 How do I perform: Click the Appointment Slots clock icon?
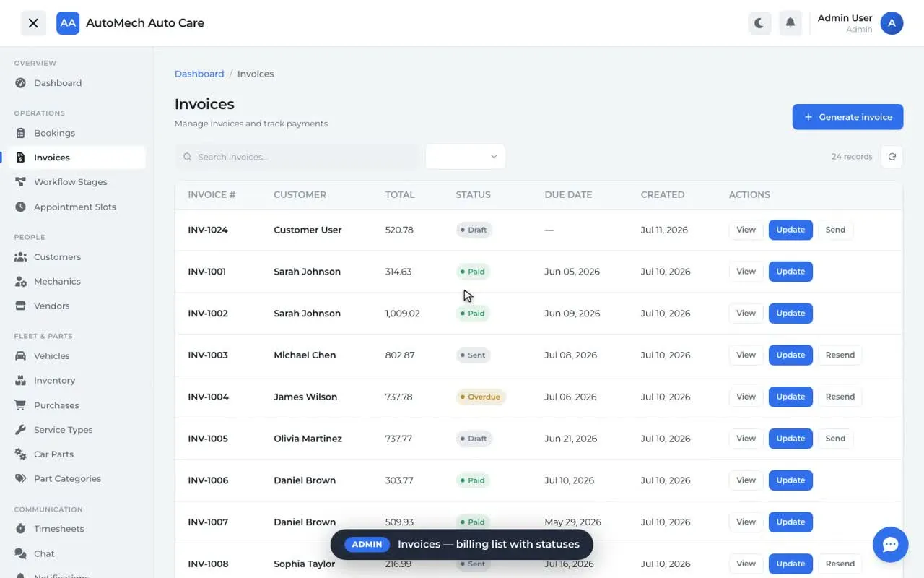pos(20,207)
